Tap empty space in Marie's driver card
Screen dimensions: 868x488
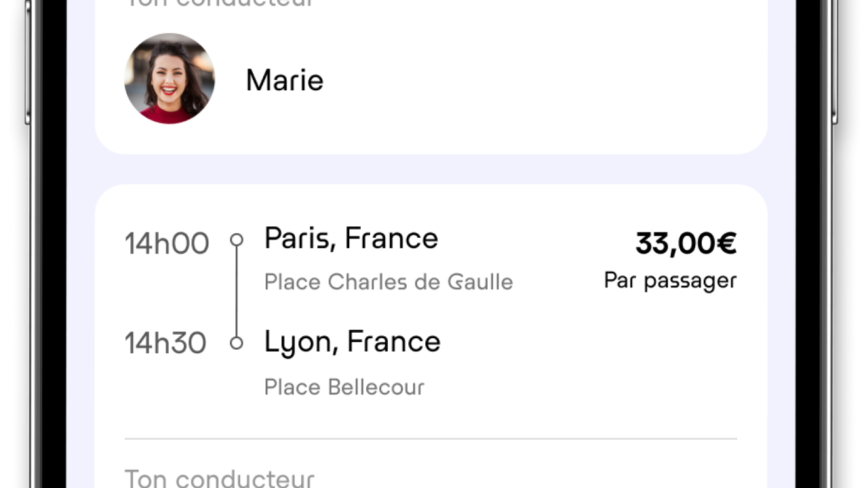[x=542, y=81]
